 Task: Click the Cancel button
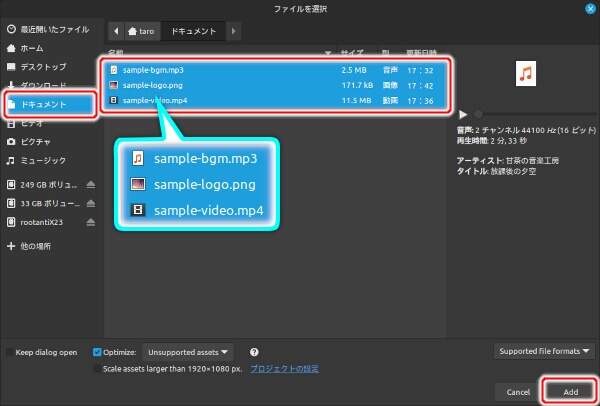[518, 392]
